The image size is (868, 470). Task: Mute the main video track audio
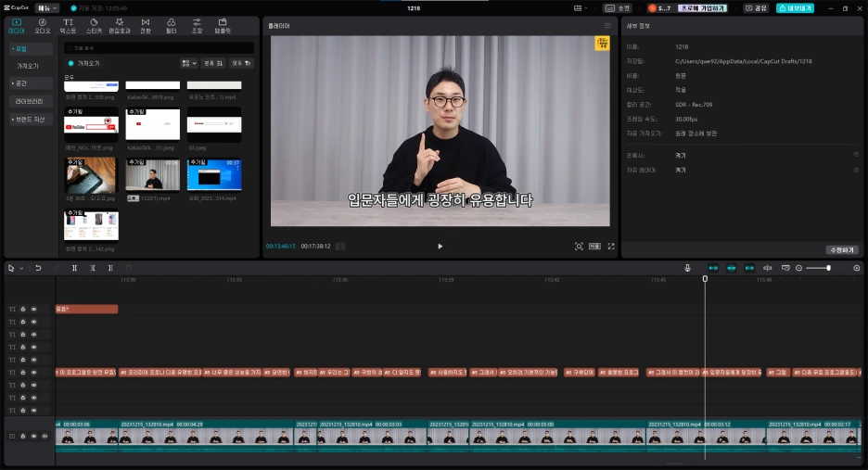coord(45,437)
